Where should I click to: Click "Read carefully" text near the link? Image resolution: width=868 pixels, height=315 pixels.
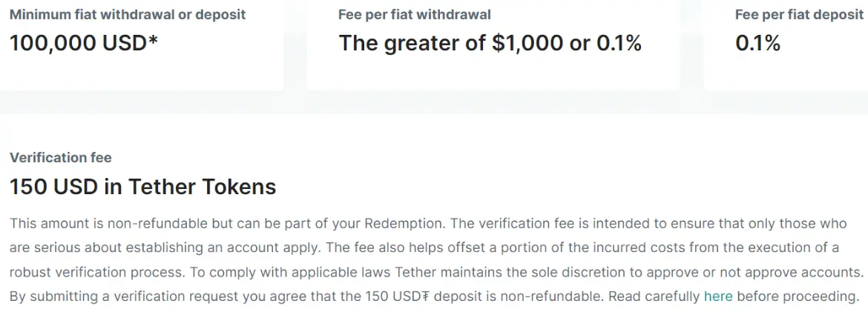tap(654, 296)
